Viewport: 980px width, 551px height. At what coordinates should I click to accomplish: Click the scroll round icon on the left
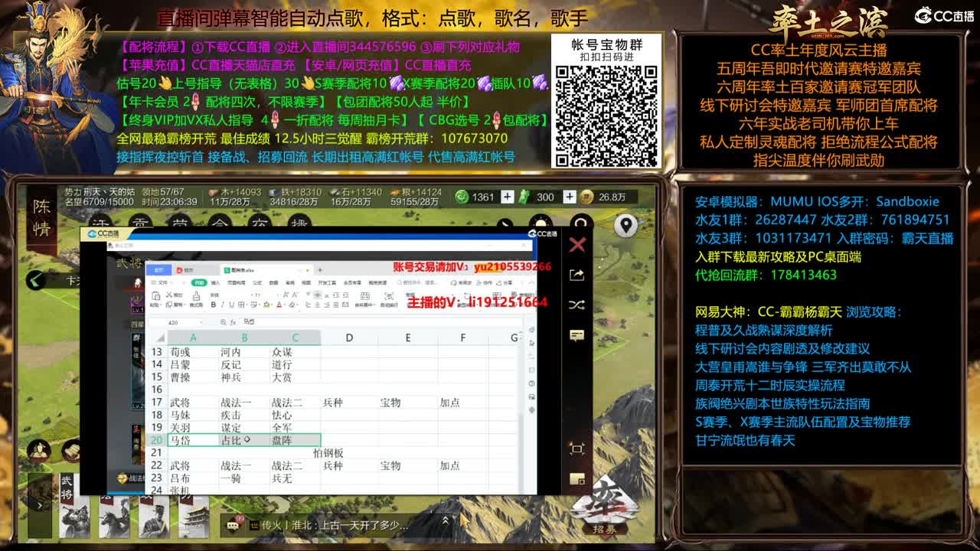[71, 452]
